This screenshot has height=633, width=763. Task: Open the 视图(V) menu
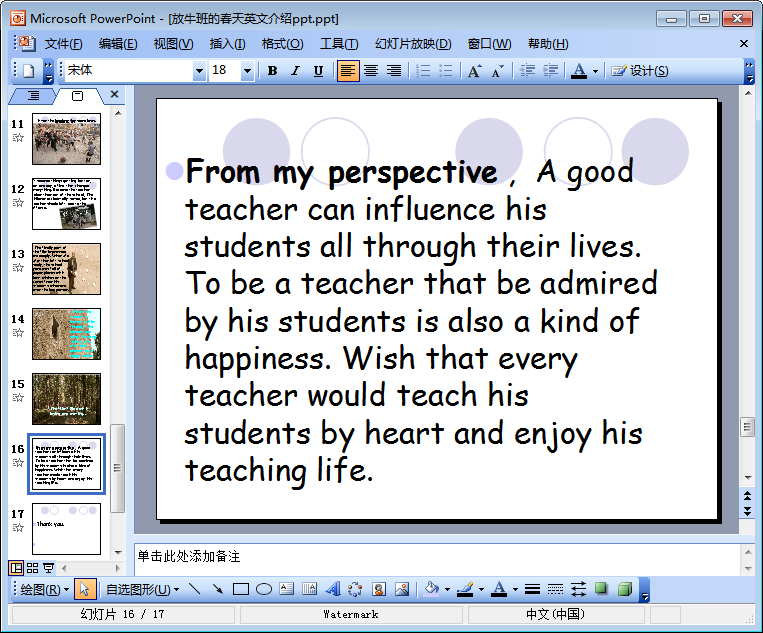(173, 44)
